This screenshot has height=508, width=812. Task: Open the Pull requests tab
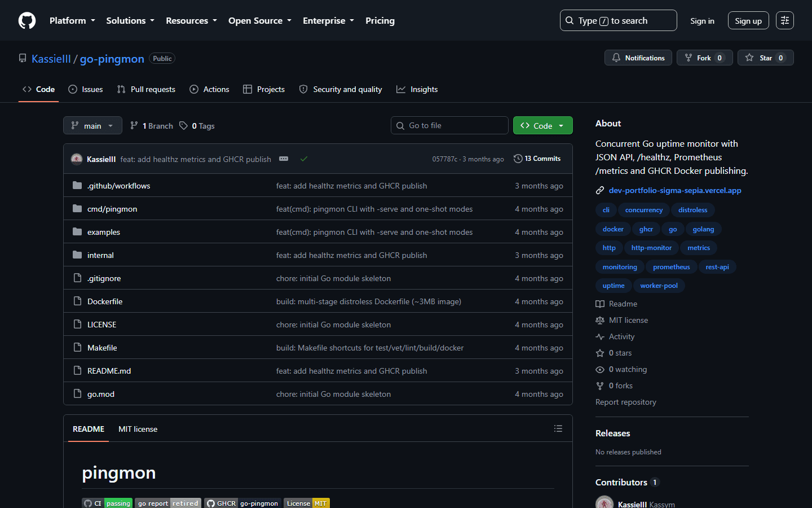coord(146,89)
